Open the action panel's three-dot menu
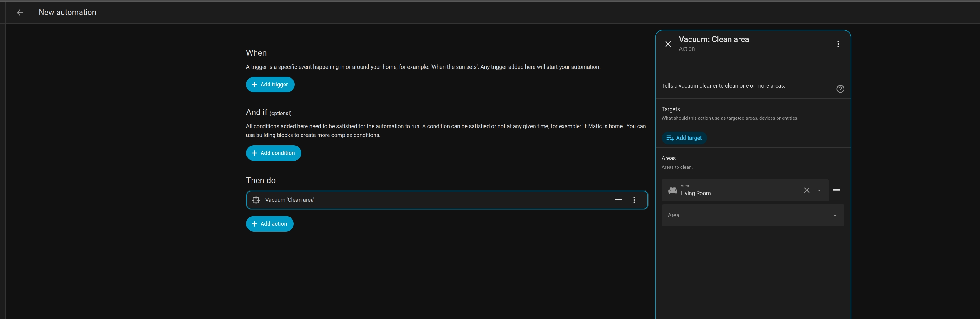Viewport: 980px width, 319px height. click(x=838, y=44)
